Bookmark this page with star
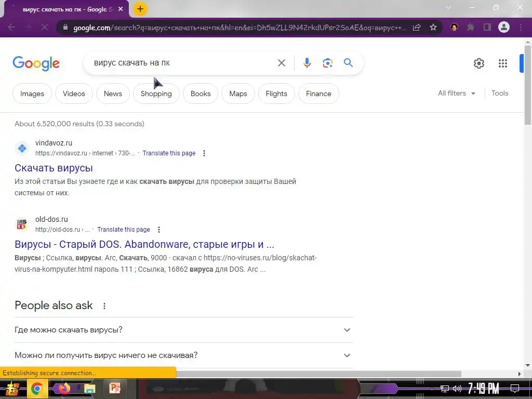Viewport: 532px width, 399px height. coord(433,28)
